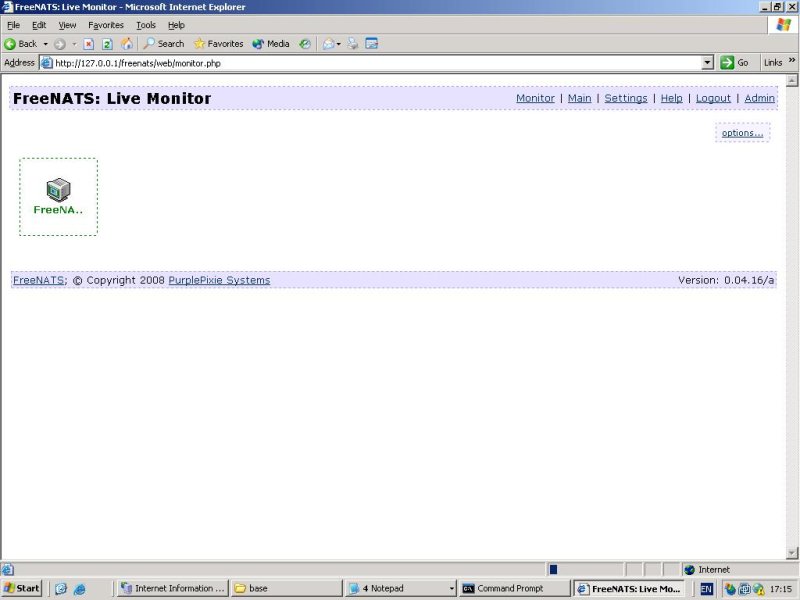Expand the options... link

pos(742,133)
